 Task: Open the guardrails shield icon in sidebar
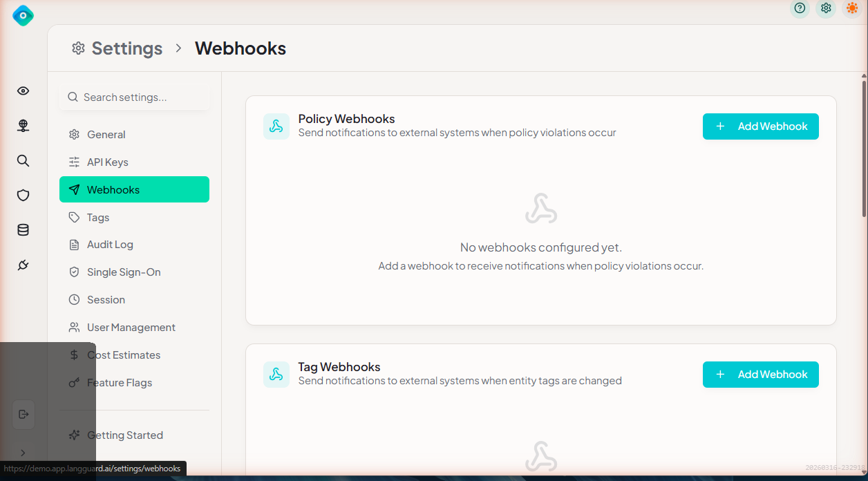23,195
